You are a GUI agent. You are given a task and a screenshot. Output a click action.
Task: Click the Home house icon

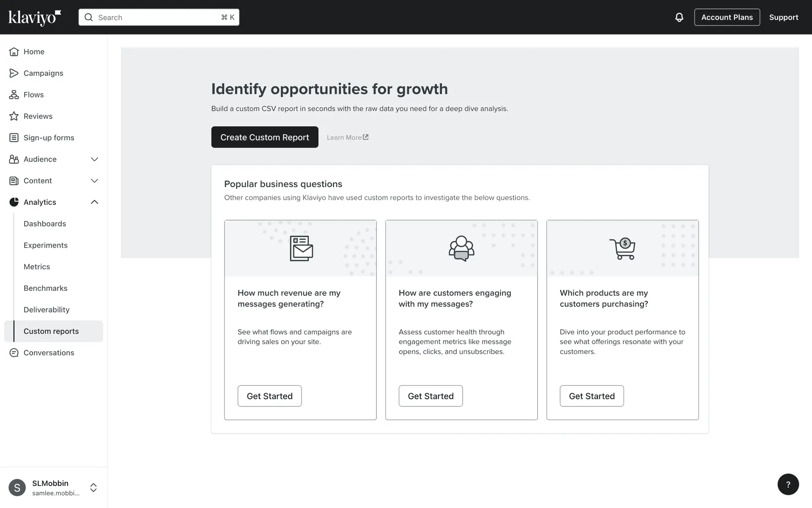coord(14,52)
